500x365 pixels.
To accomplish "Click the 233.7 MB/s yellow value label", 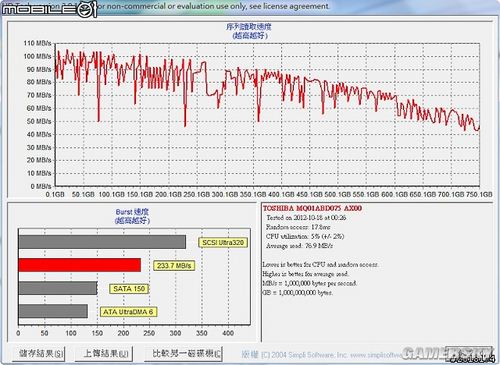I will tap(174, 266).
